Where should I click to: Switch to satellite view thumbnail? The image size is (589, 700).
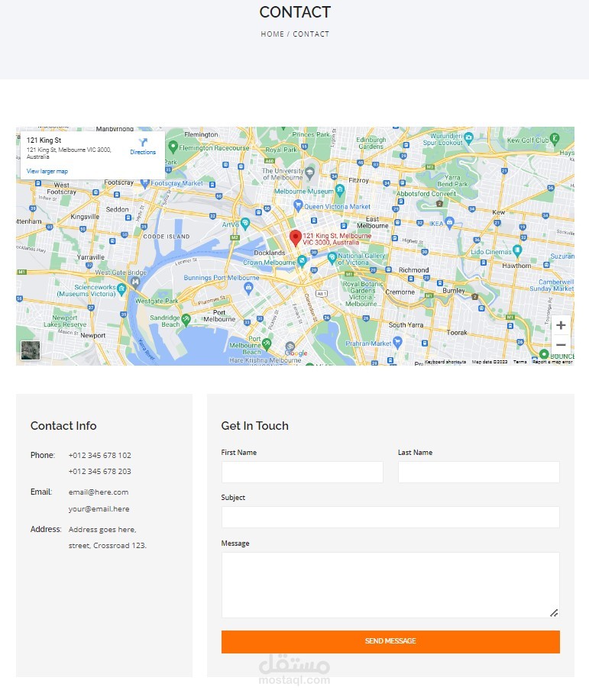(x=31, y=350)
